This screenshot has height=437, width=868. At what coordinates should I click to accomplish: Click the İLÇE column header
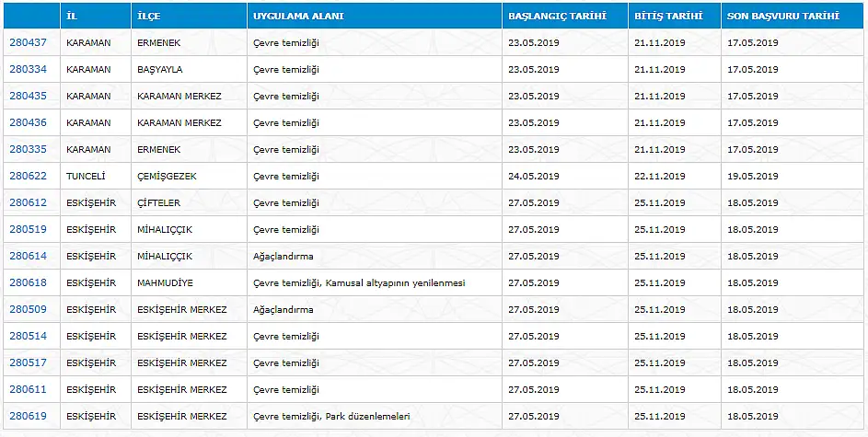(190, 16)
